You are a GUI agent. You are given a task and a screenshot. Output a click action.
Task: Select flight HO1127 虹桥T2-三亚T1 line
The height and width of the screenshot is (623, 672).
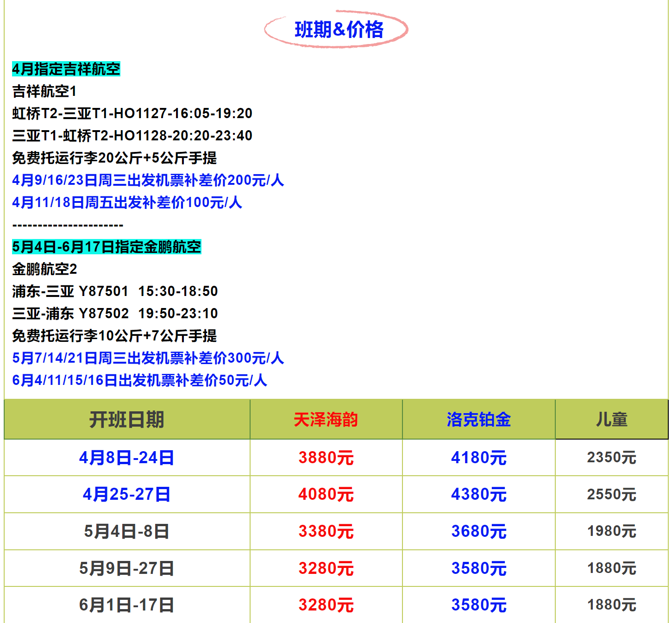click(x=132, y=113)
